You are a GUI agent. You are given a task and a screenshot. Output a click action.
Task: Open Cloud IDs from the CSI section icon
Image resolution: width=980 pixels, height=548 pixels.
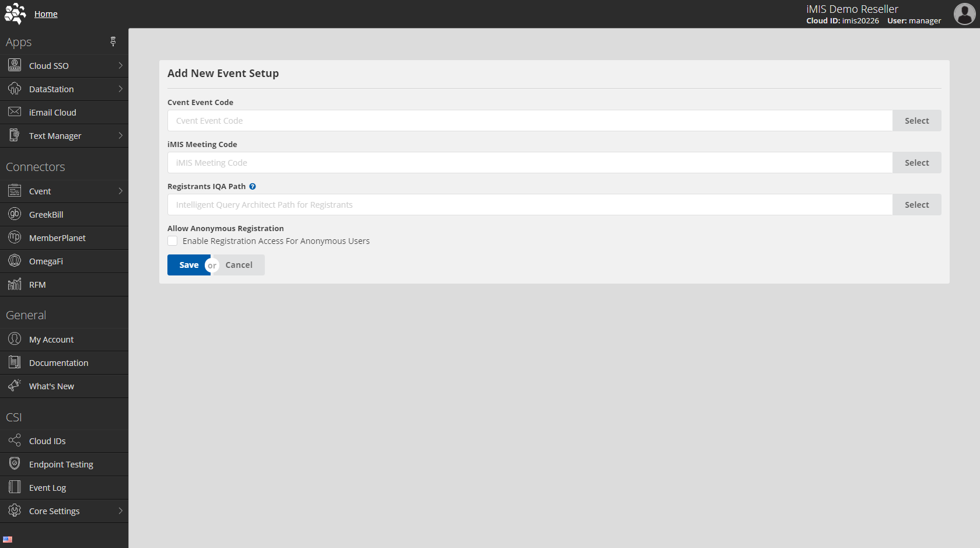pyautogui.click(x=14, y=441)
